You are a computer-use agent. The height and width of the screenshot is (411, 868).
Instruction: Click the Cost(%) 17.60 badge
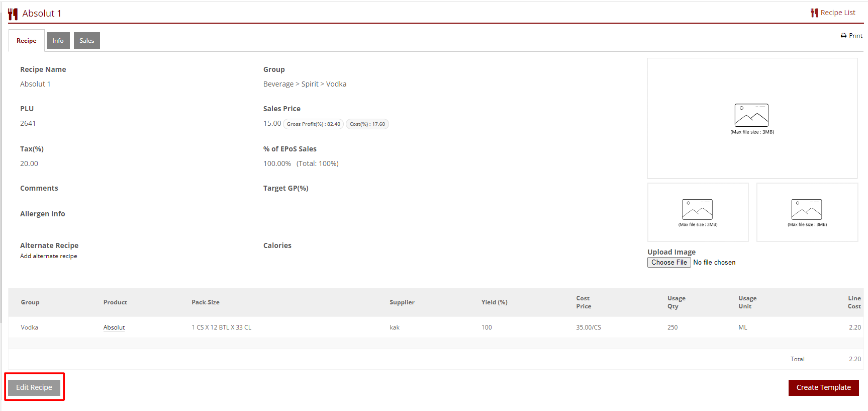pos(367,124)
